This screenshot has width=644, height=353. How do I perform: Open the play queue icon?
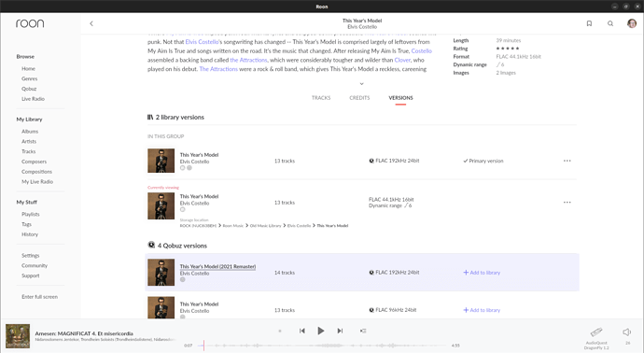[363, 331]
